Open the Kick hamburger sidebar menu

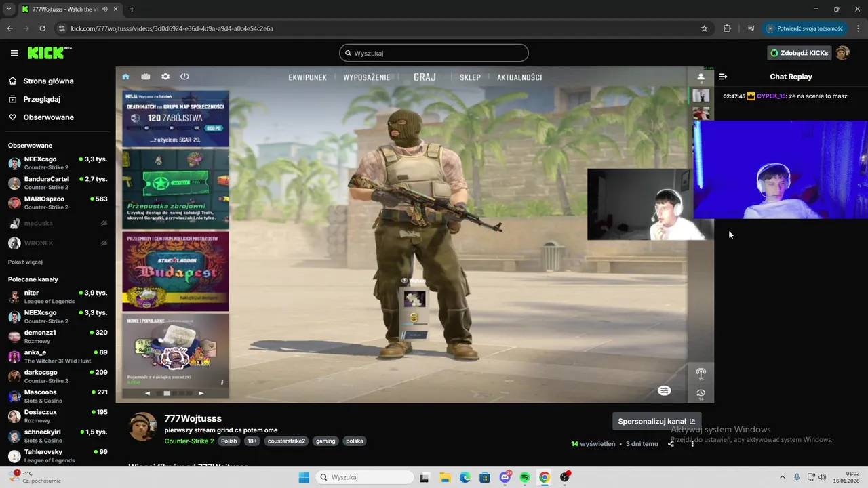pyautogui.click(x=14, y=53)
